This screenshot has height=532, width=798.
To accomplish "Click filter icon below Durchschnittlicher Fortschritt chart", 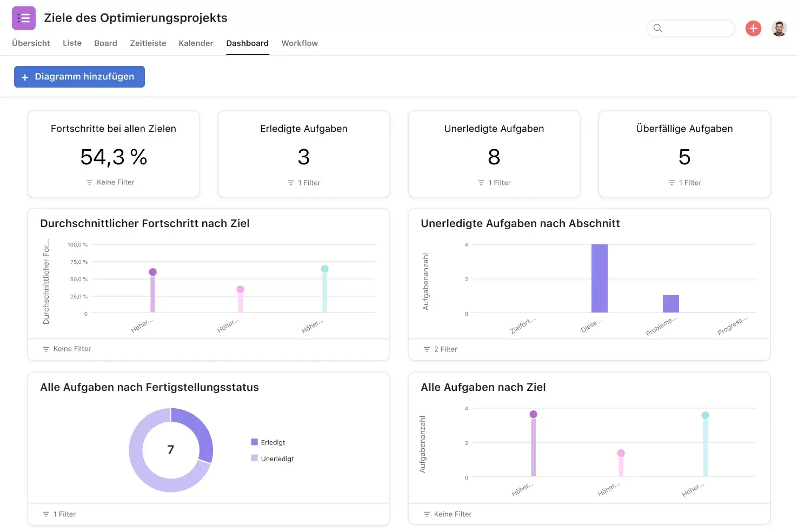I will click(46, 349).
